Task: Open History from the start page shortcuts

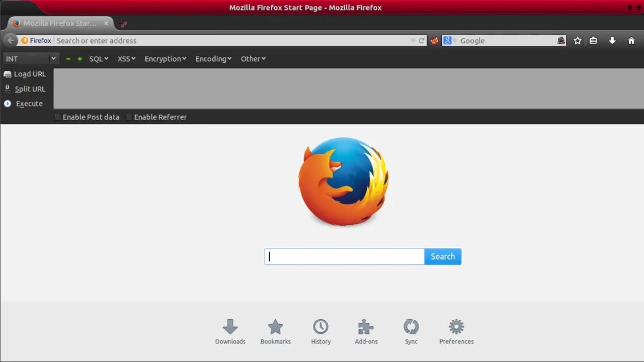Action: click(321, 332)
